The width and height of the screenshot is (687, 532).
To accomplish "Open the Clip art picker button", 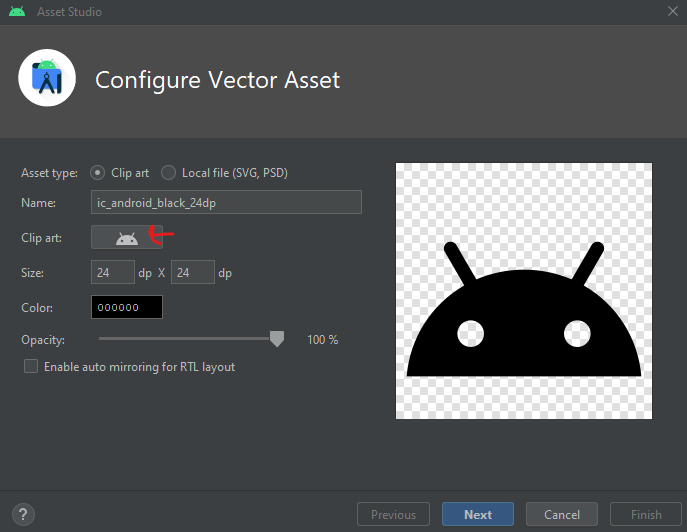I will click(127, 237).
